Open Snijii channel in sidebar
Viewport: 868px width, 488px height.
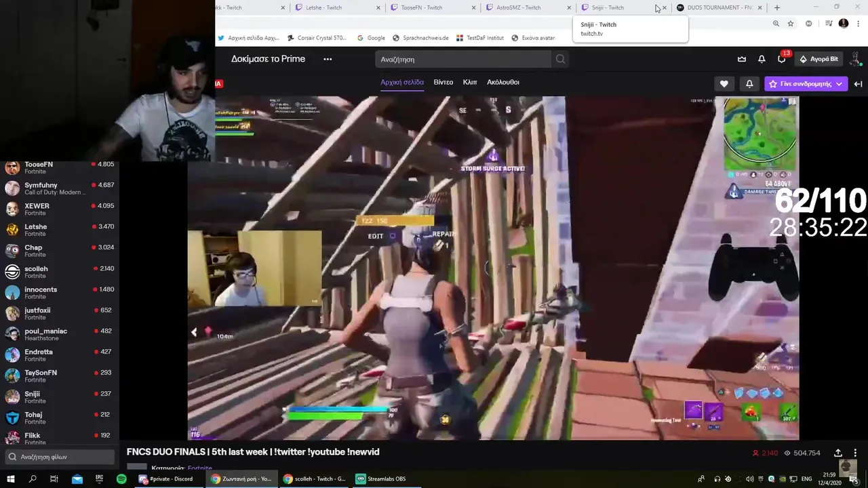60,397
